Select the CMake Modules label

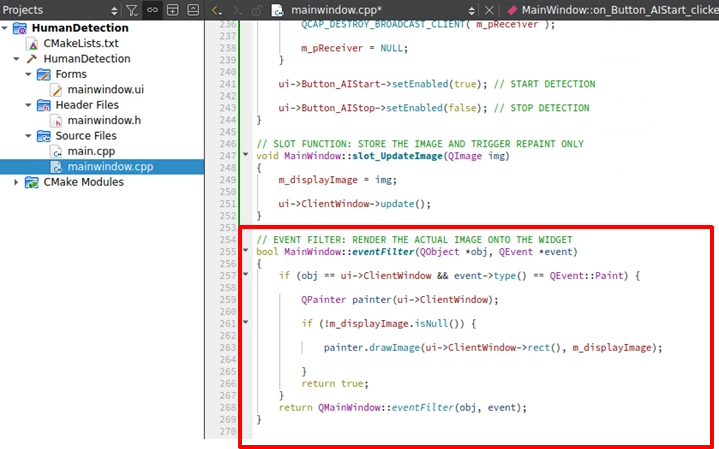tap(83, 182)
